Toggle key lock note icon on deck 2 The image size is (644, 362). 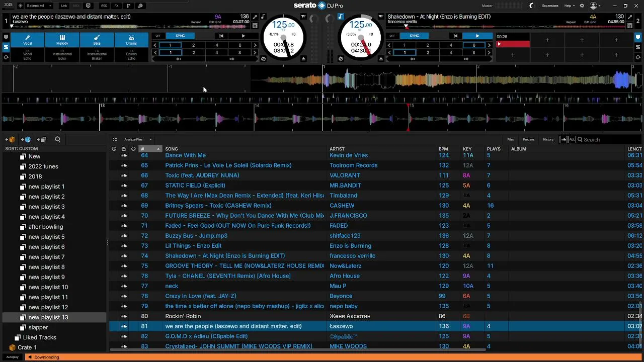(x=341, y=17)
